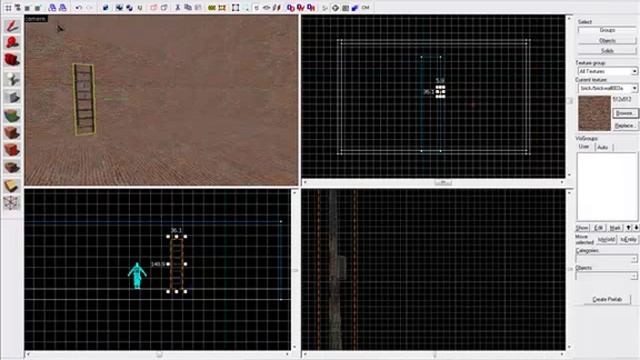Click the ladder in the 3D camera view

click(x=84, y=99)
